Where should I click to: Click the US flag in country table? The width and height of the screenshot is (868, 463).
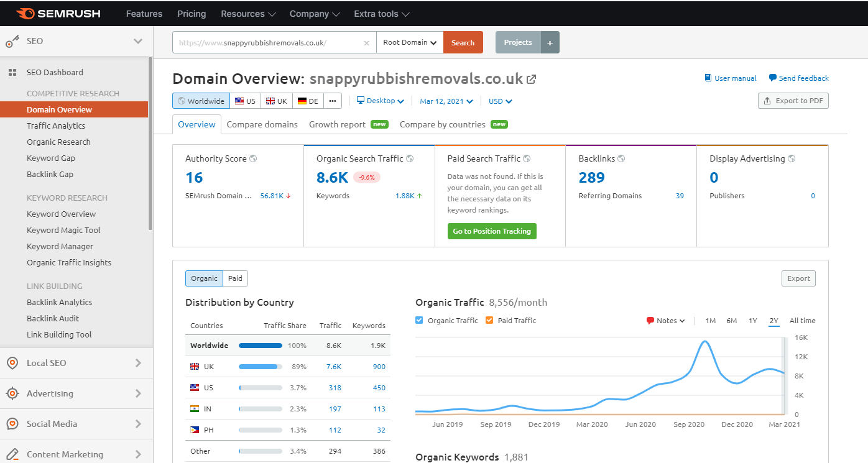pos(195,388)
